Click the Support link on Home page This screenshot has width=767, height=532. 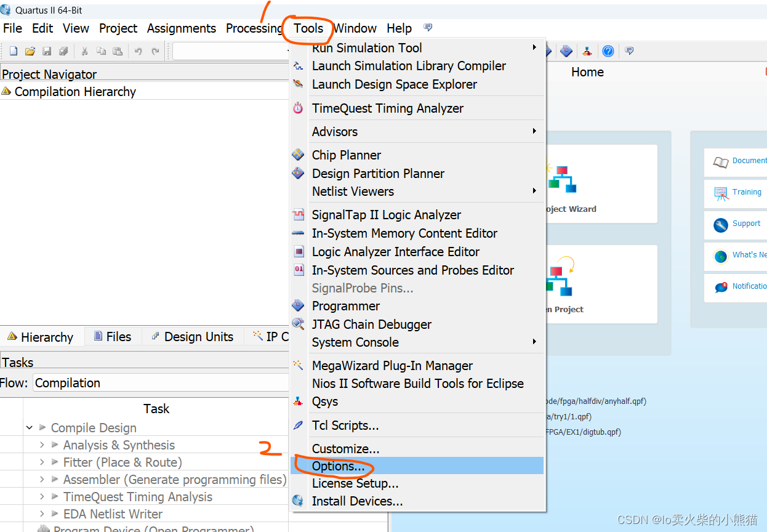(x=745, y=224)
